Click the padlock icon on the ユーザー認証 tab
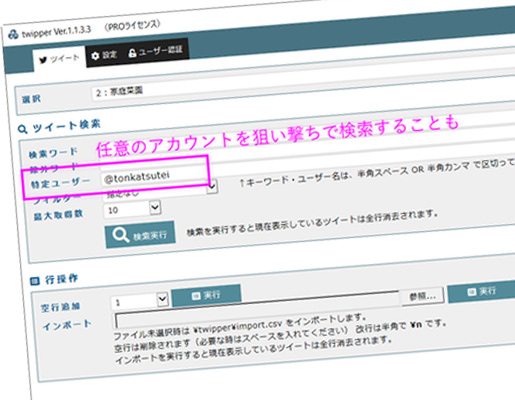515x400 pixels. [132, 53]
